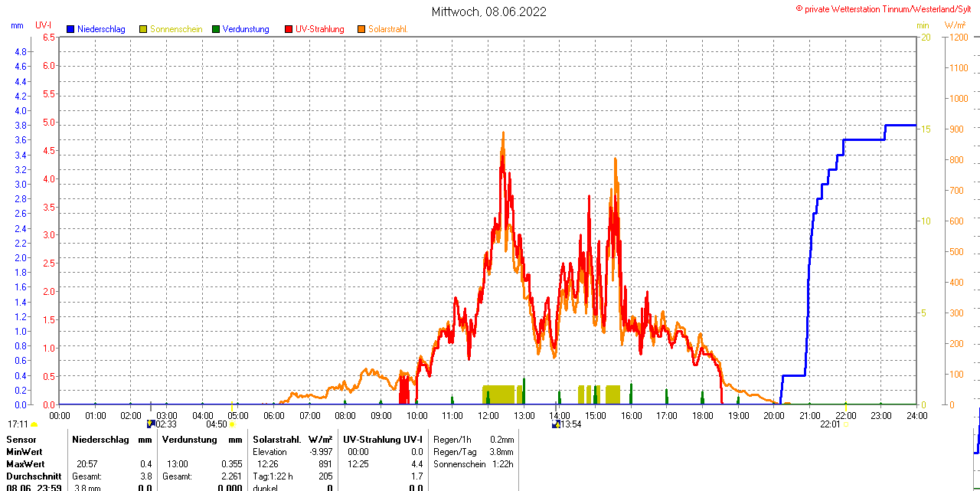Click the Solarstrahl. W/m² table header
The height and width of the screenshot is (491, 980).
(292, 440)
